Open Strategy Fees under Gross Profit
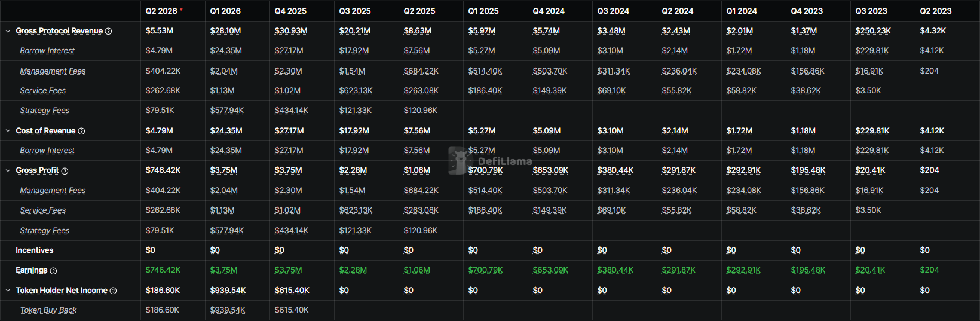 coord(45,231)
